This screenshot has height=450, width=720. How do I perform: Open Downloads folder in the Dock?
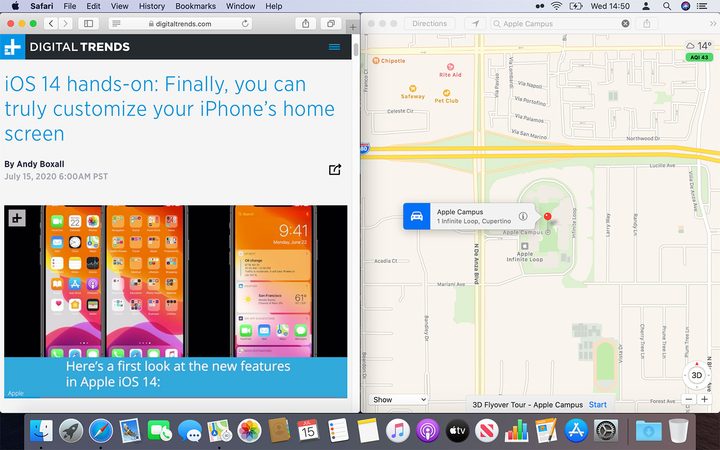[648, 431]
